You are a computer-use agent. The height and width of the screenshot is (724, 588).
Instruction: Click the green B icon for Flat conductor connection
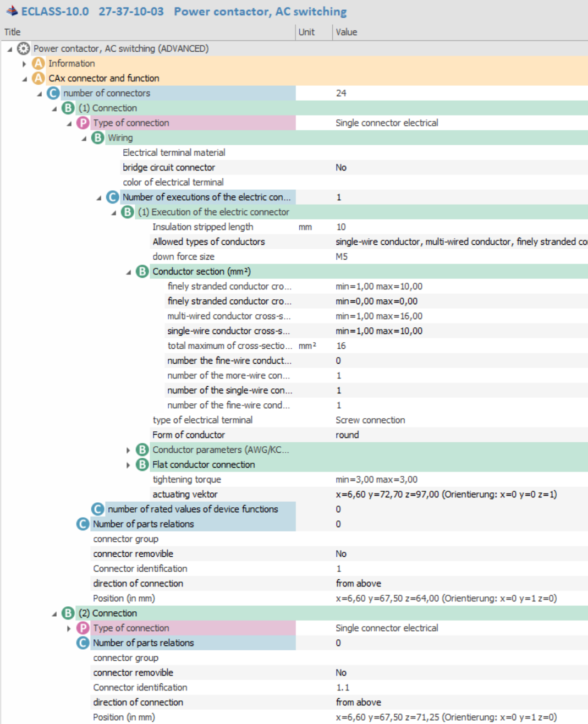click(x=142, y=464)
